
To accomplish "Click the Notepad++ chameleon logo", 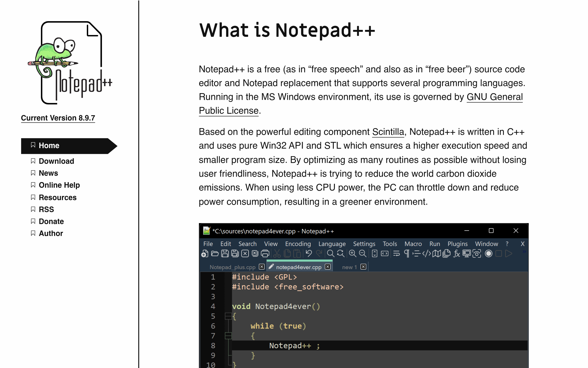I will (x=70, y=63).
